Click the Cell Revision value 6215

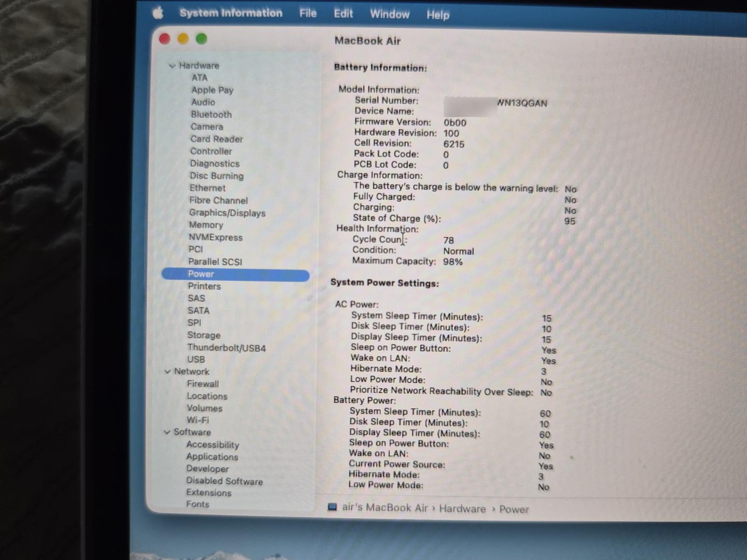pos(454,145)
